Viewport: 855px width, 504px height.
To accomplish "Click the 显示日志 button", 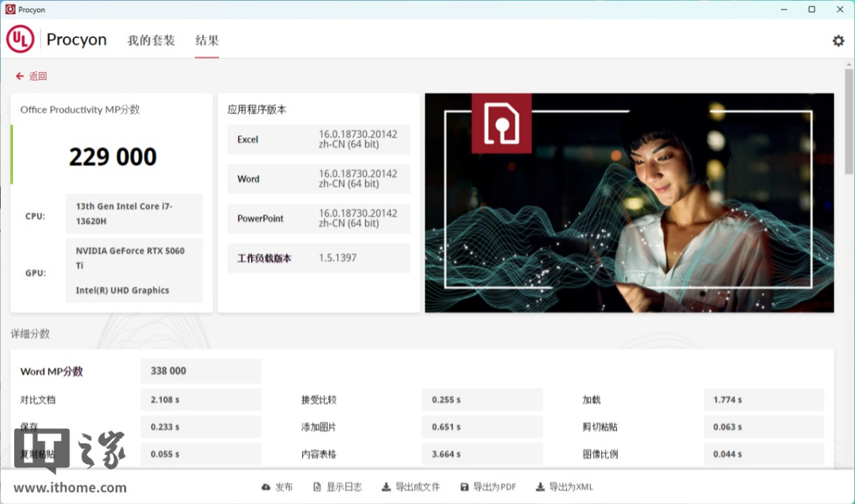I will tap(344, 487).
